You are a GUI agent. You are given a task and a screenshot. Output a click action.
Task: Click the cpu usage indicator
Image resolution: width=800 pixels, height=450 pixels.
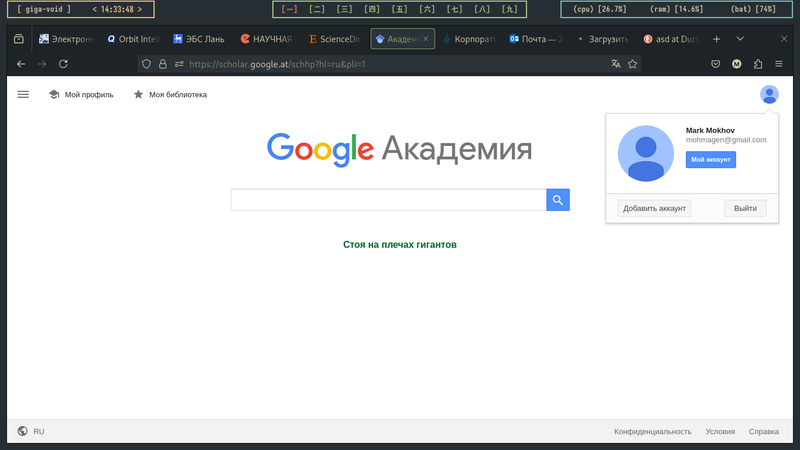click(599, 9)
